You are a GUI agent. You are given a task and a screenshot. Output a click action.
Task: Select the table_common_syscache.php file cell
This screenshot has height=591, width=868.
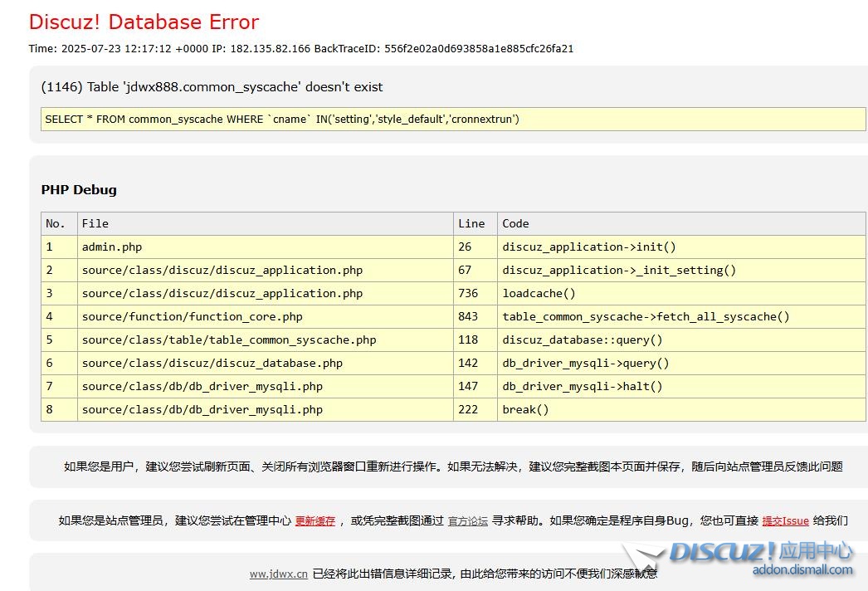(x=229, y=340)
